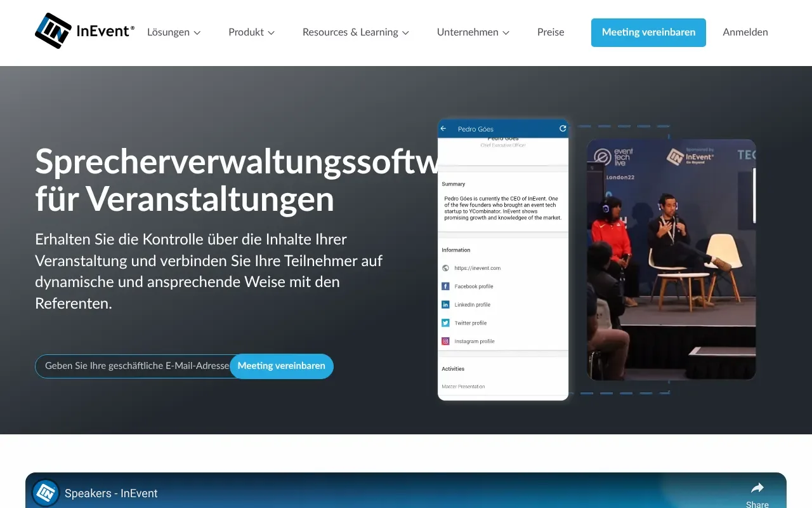This screenshot has height=508, width=812.
Task: Click the refresh icon in the profile header
Action: click(562, 128)
